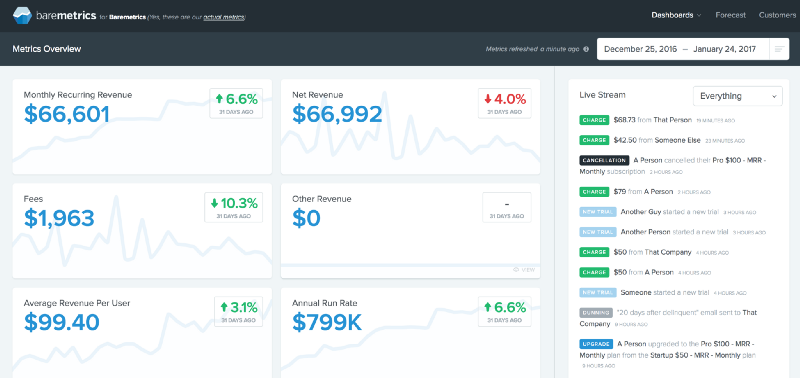800x378 pixels.
Task: Go to the Forecast page
Action: tap(730, 15)
